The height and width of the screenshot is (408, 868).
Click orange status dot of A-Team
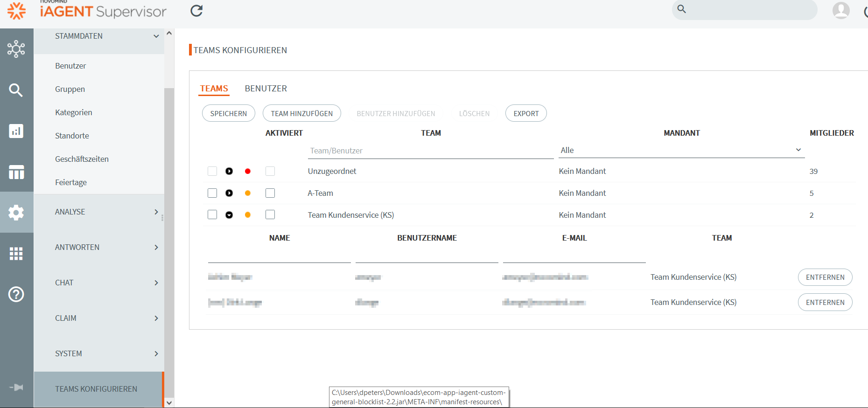[248, 193]
